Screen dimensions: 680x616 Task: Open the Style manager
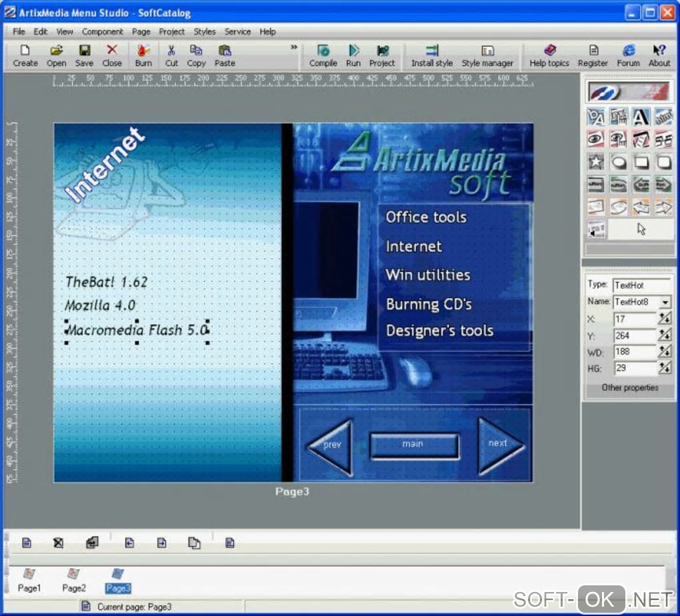(487, 55)
